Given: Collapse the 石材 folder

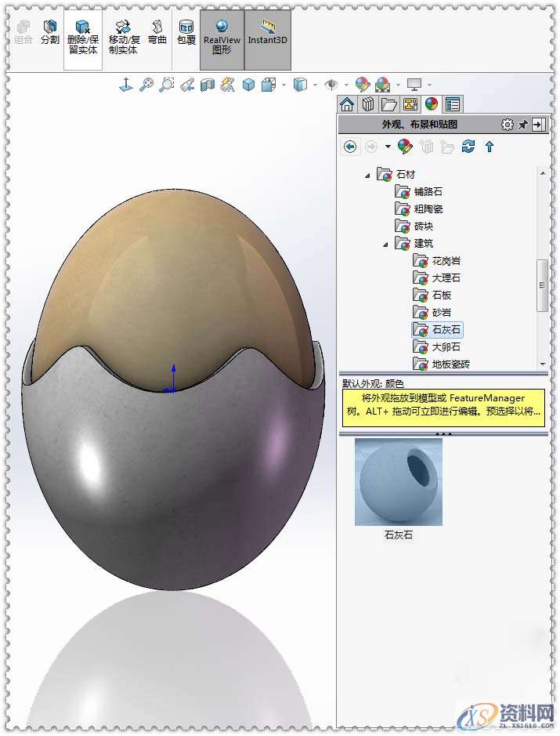Looking at the screenshot, I should coord(367,176).
